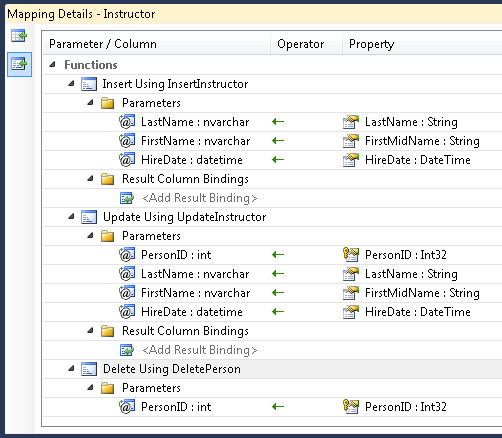Click the Map Entity to Functions icon
Viewport: 502px width, 438px height.
[x=19, y=64]
